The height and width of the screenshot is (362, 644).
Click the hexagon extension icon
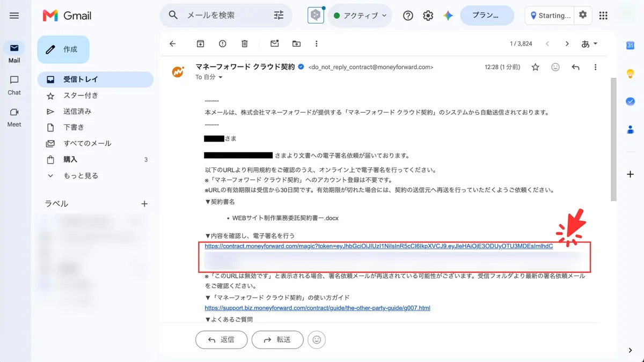(316, 16)
